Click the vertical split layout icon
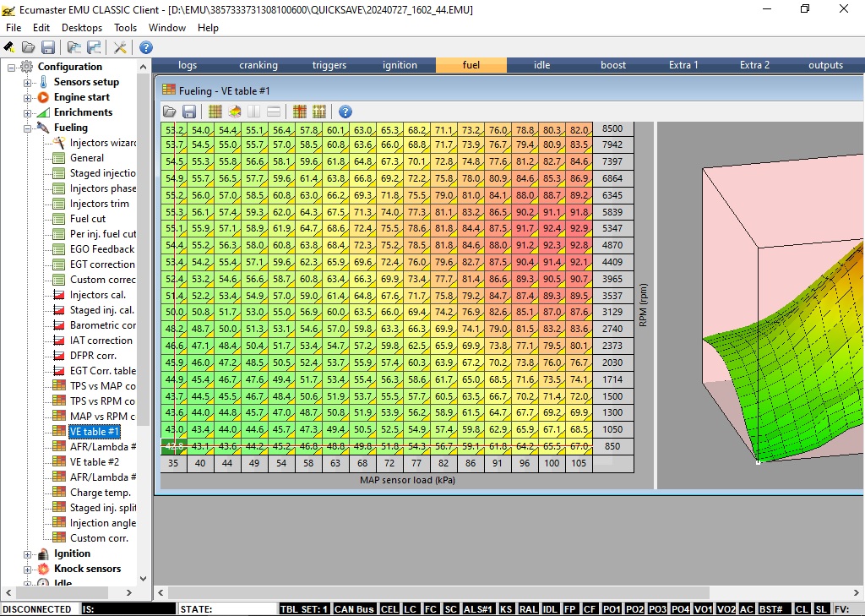865x616 pixels. pos(253,112)
